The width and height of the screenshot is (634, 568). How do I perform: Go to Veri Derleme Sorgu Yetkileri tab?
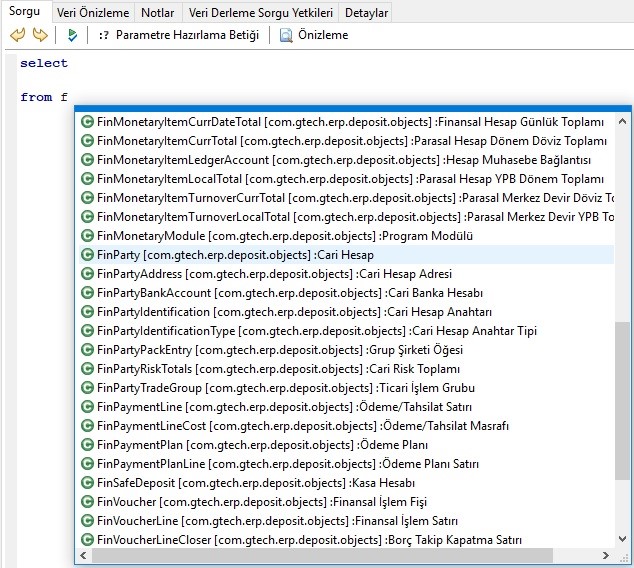261,12
